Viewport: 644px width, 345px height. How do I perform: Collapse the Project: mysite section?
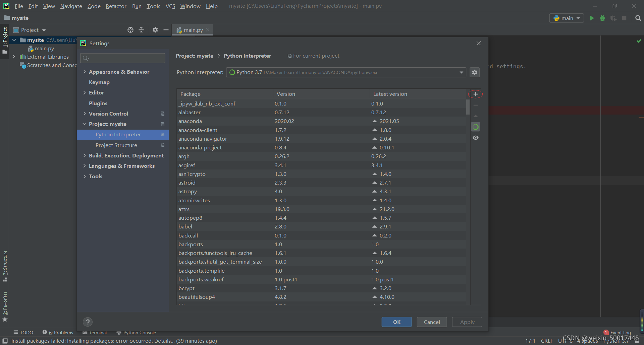[85, 124]
